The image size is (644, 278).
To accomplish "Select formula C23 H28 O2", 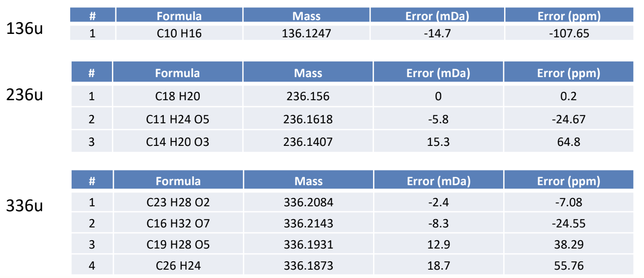I will pos(178,202).
